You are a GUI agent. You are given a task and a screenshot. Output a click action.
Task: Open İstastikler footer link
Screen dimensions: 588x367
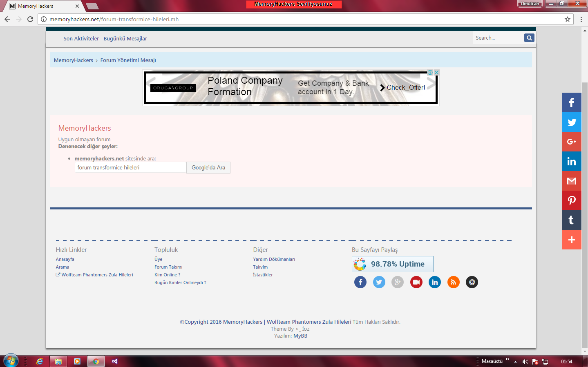click(263, 275)
